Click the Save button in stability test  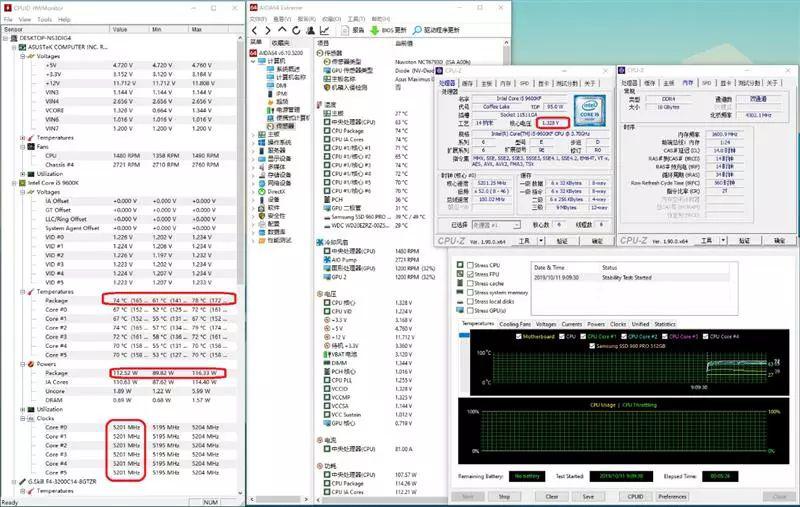click(588, 496)
